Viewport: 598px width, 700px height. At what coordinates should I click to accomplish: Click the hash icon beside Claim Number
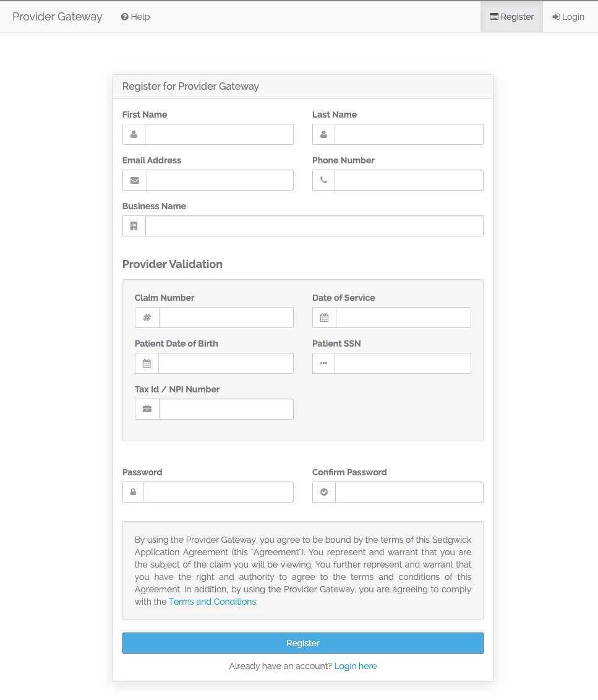click(147, 318)
